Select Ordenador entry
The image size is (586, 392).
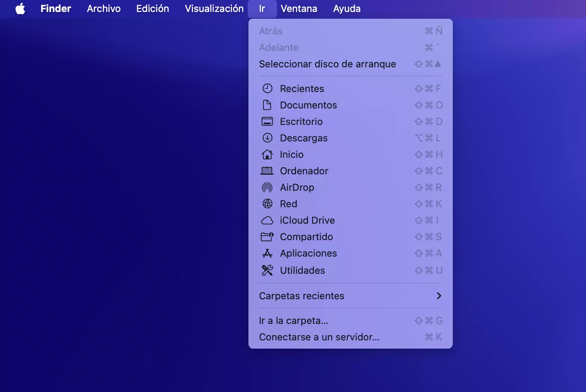(351, 171)
